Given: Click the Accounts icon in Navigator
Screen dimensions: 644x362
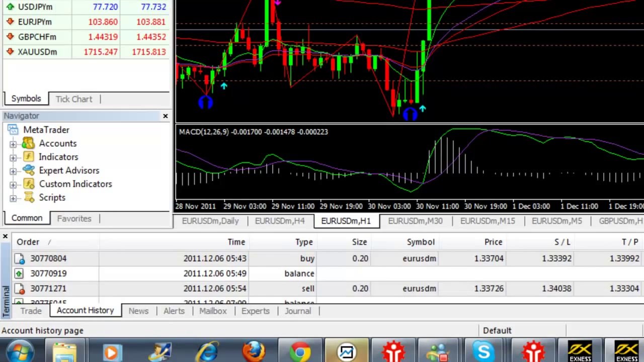Looking at the screenshot, I should click(x=29, y=144).
